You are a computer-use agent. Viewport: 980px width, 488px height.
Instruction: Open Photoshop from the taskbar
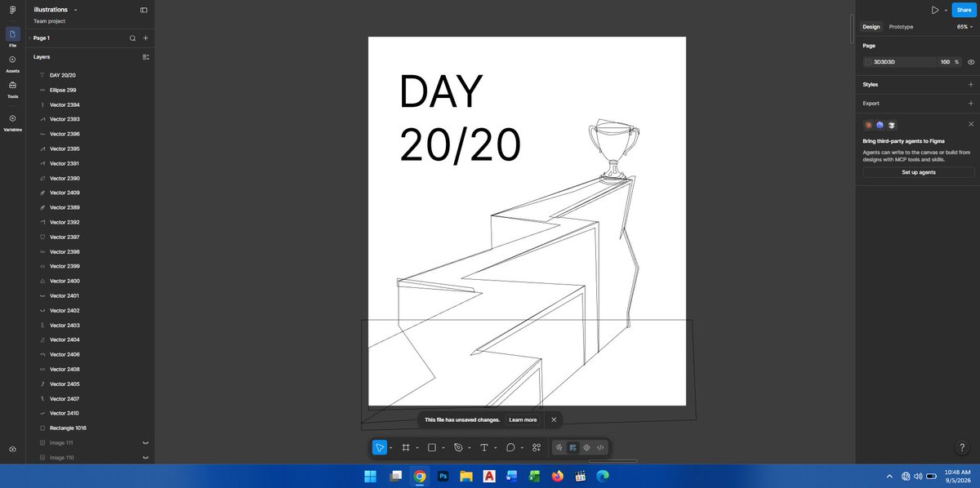coord(443,476)
